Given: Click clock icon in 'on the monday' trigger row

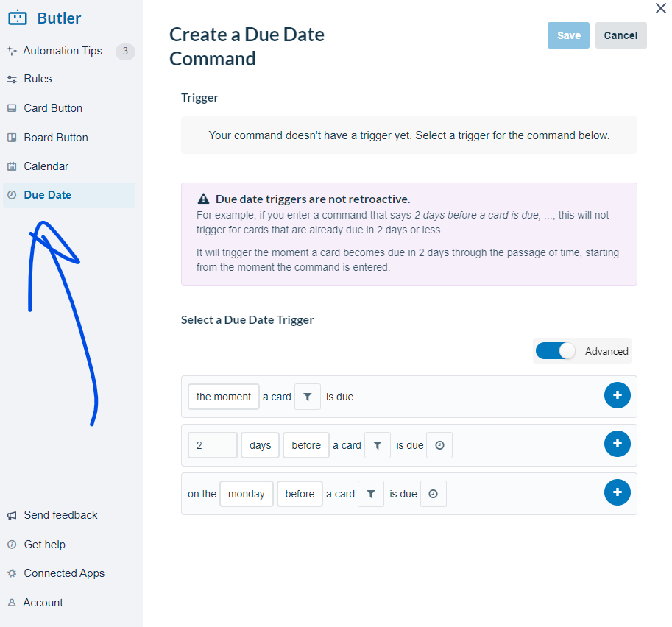Looking at the screenshot, I should [x=434, y=494].
